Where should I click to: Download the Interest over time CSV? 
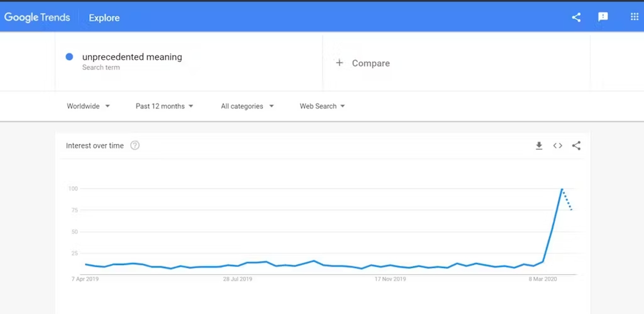point(539,146)
